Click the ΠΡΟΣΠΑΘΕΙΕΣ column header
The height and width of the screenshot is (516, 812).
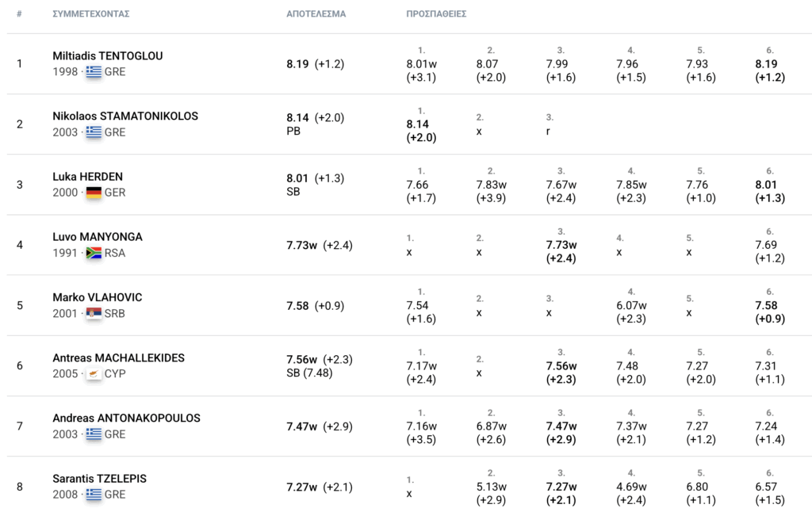pyautogui.click(x=437, y=14)
